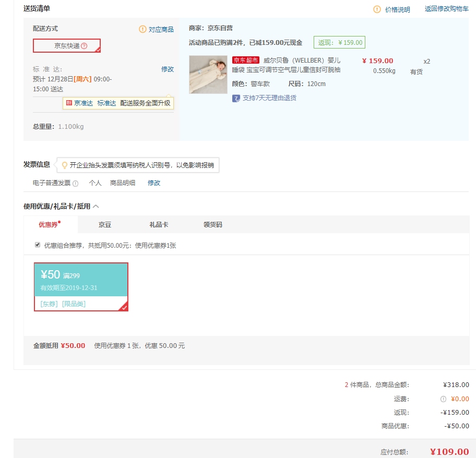Click the 对应商品 info icon
Screen dimensions: 476x458
point(142,29)
